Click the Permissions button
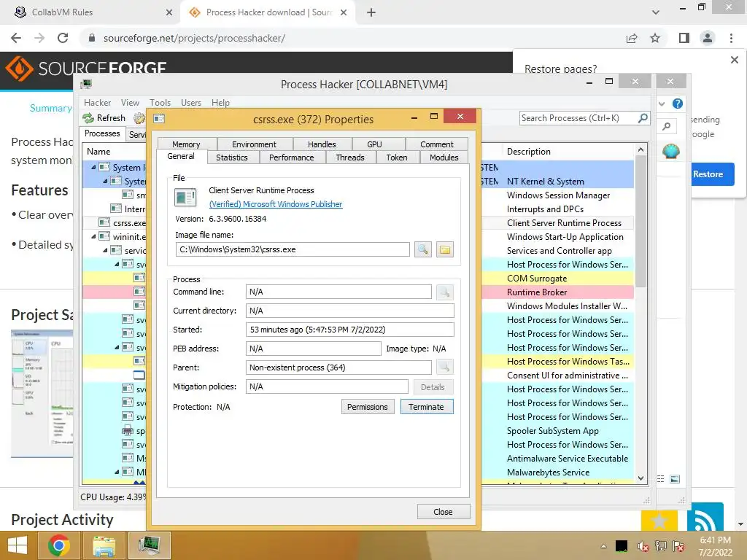Viewport: 747px width, 560px height. pos(368,407)
